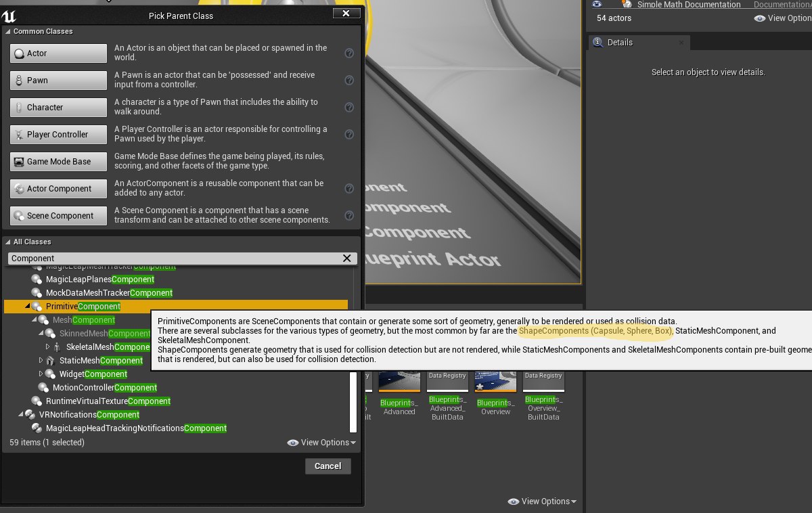Open help for the Actor Component class
This screenshot has width=812, height=513.
[x=349, y=189]
